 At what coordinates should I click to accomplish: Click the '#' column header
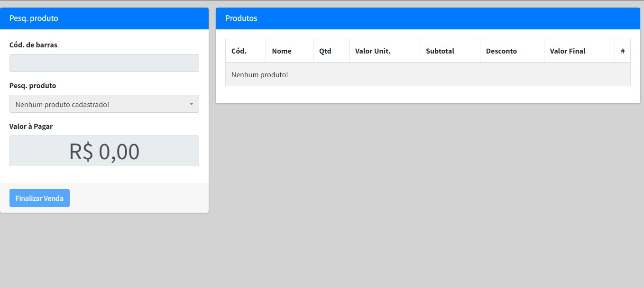pos(622,51)
